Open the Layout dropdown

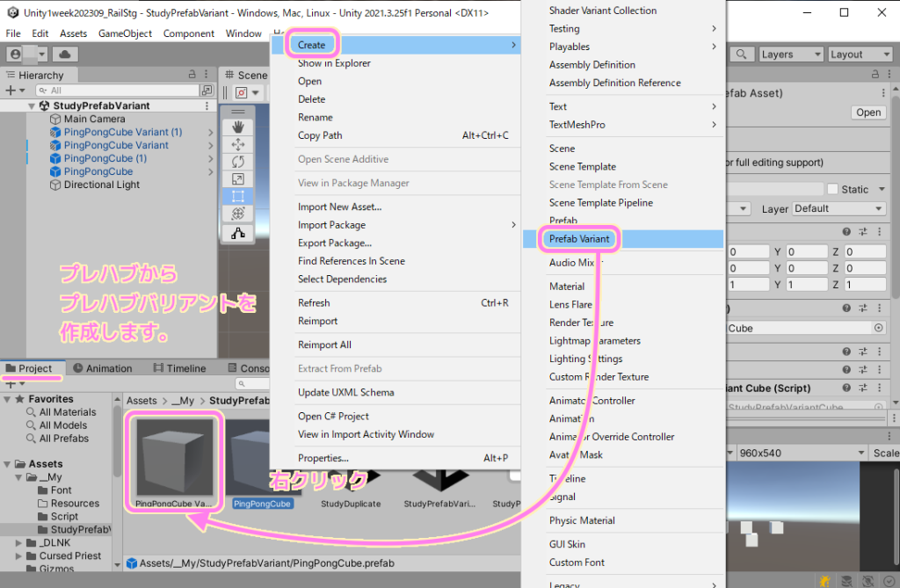(859, 54)
